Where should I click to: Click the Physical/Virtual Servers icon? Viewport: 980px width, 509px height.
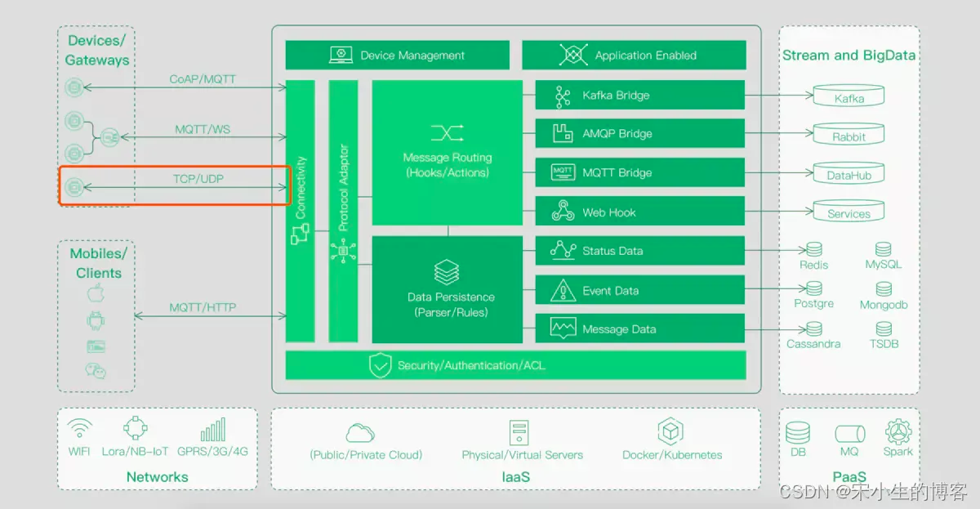pyautogui.click(x=519, y=432)
